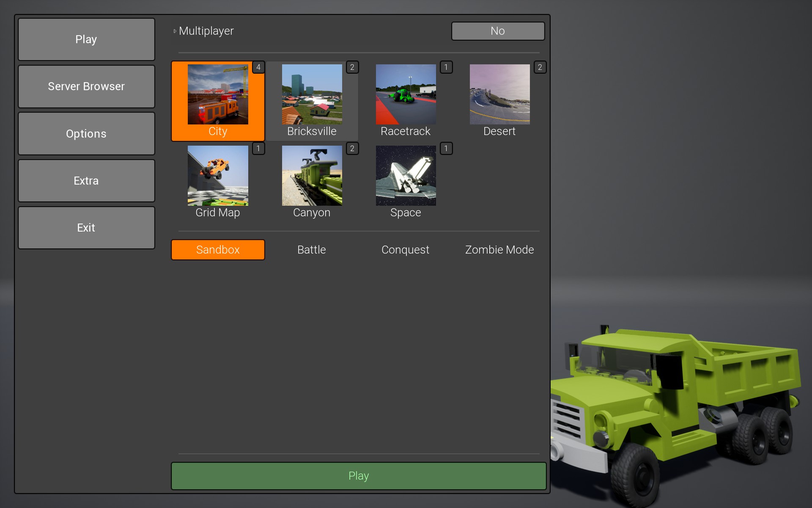Select the Desert map image
Image resolution: width=812 pixels, height=508 pixels.
[499, 94]
